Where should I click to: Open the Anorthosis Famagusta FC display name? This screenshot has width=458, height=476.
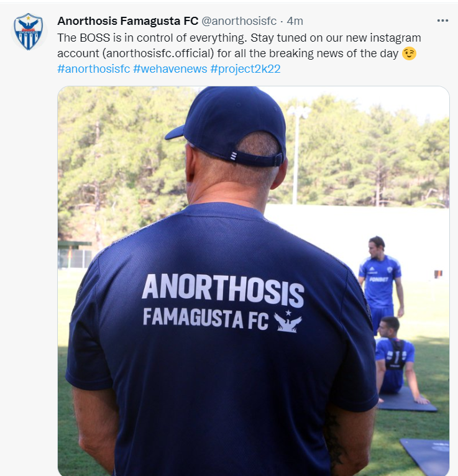(x=128, y=21)
